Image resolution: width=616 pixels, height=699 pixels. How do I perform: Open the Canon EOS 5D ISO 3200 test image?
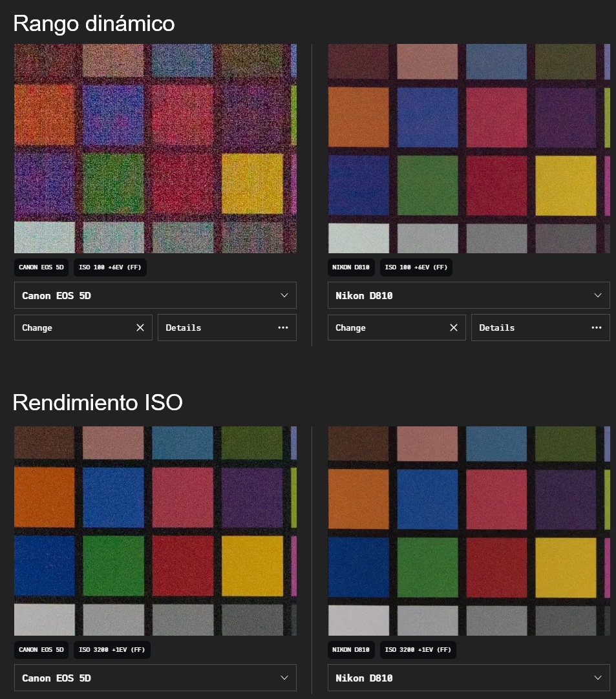click(155, 531)
